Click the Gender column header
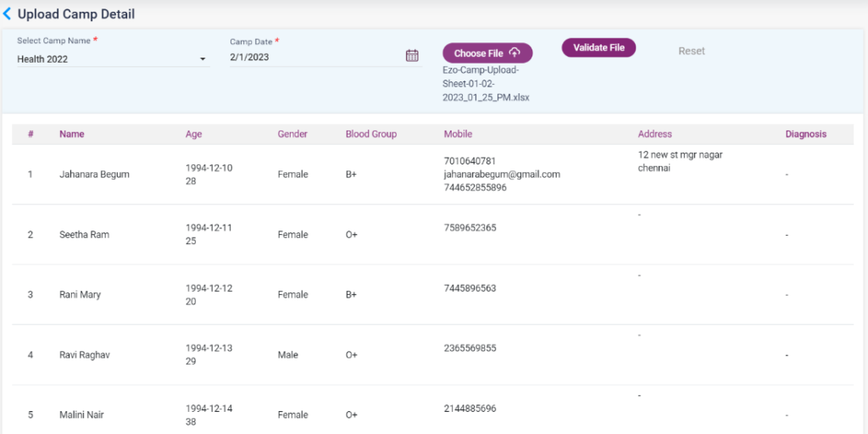The width and height of the screenshot is (868, 434). coord(292,134)
